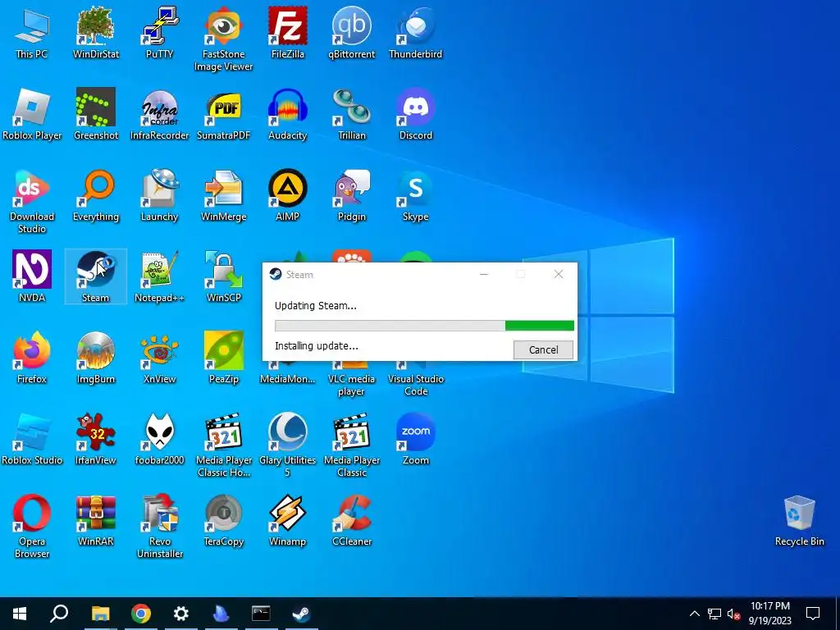Select the InfraRecorder shortcut
The image size is (840, 630).
coord(160,115)
